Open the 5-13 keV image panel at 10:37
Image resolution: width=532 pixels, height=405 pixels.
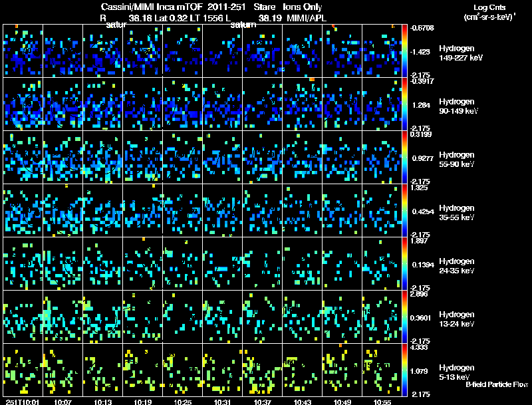coord(263,370)
